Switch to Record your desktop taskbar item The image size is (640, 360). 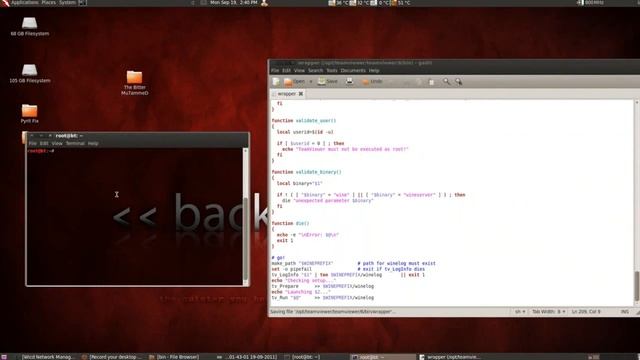112,357
